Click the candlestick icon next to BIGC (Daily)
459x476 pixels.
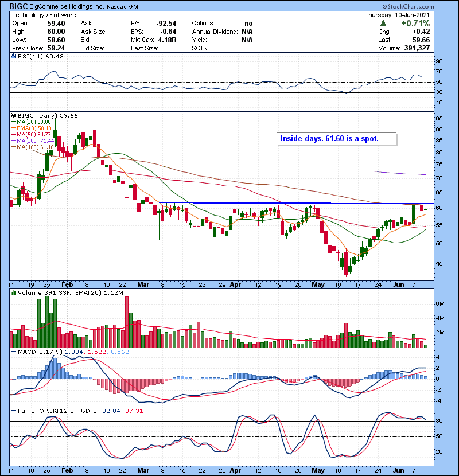tap(13, 115)
